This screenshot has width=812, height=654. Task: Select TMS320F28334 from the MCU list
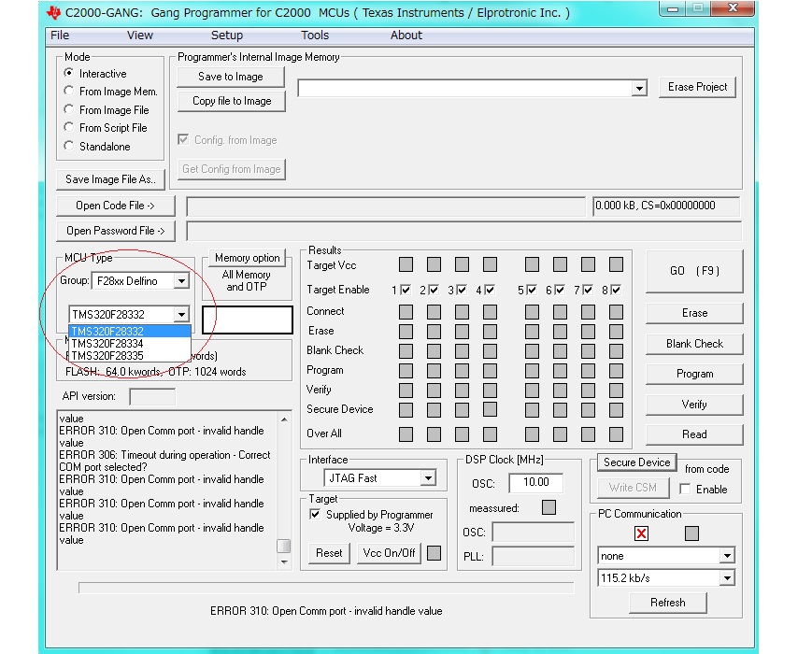click(130, 343)
